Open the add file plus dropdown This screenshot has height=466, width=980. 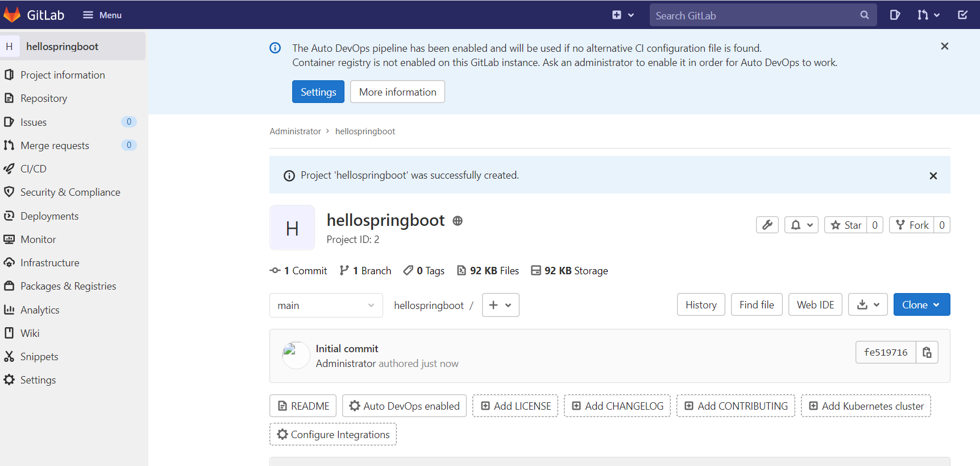click(500, 305)
